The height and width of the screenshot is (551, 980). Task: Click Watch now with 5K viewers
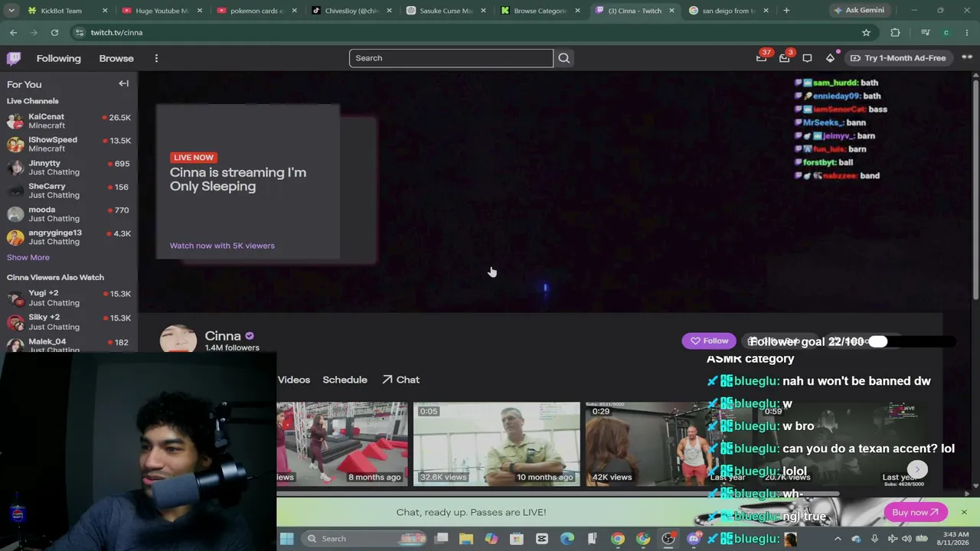222,246
